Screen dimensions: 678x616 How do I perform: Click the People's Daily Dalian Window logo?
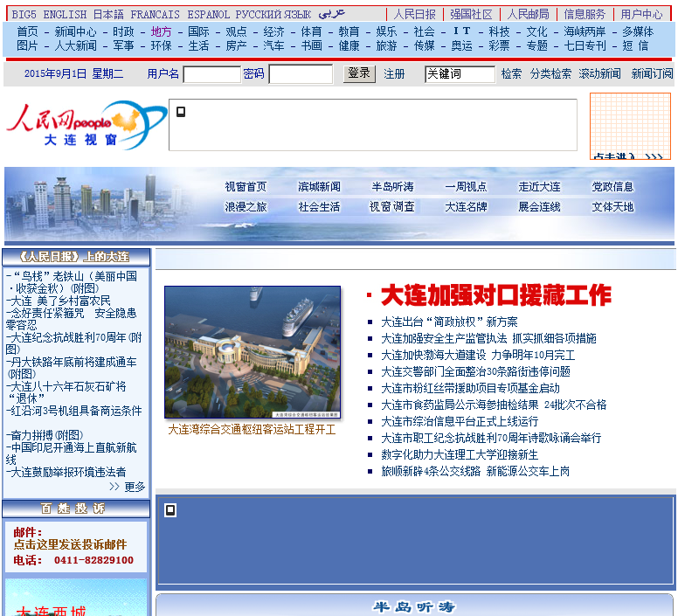[86, 125]
